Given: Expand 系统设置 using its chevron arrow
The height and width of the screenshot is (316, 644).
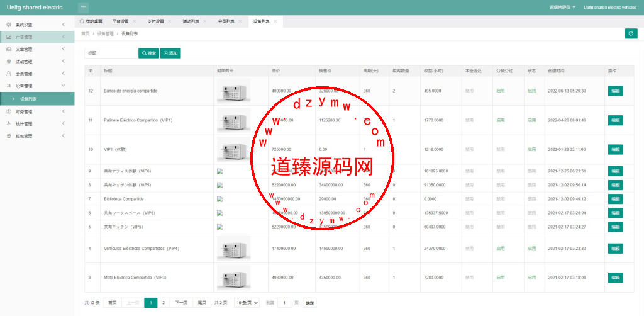Looking at the screenshot, I should point(64,25).
